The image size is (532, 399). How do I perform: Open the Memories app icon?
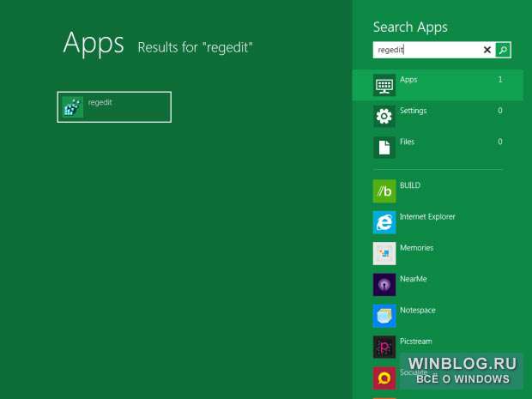coord(384,253)
